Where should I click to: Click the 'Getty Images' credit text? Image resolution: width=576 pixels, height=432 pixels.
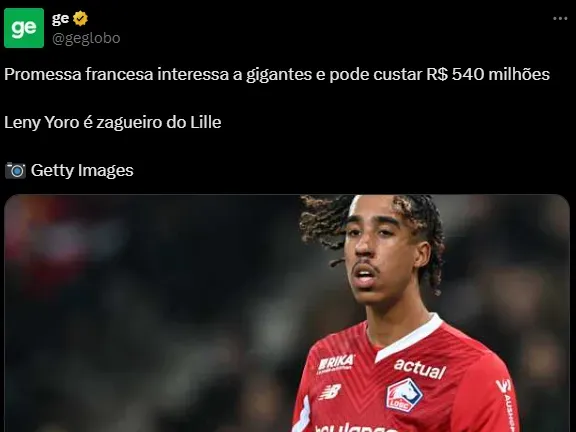82,170
